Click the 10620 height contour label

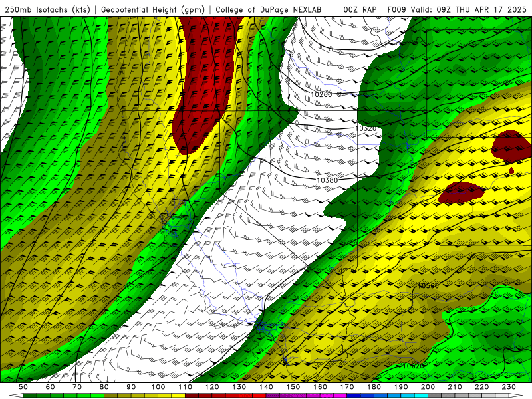click(413, 366)
